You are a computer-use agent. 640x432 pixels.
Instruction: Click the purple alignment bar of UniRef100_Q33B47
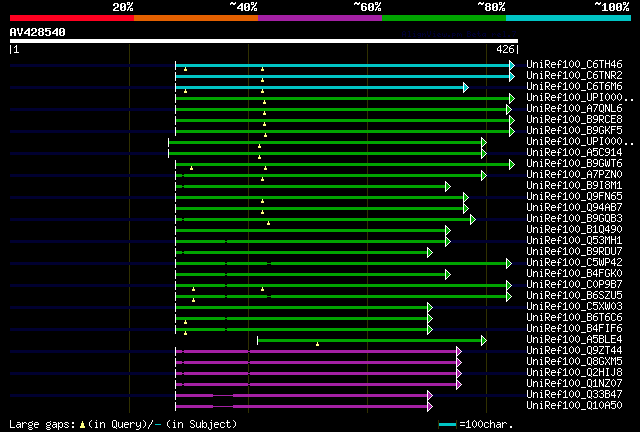coord(301,396)
